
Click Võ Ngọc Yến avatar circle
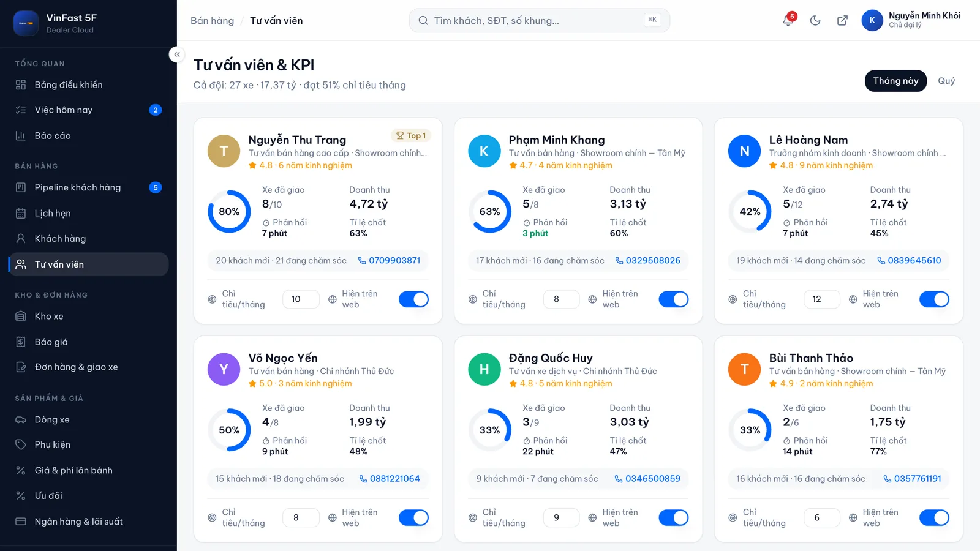coord(224,369)
